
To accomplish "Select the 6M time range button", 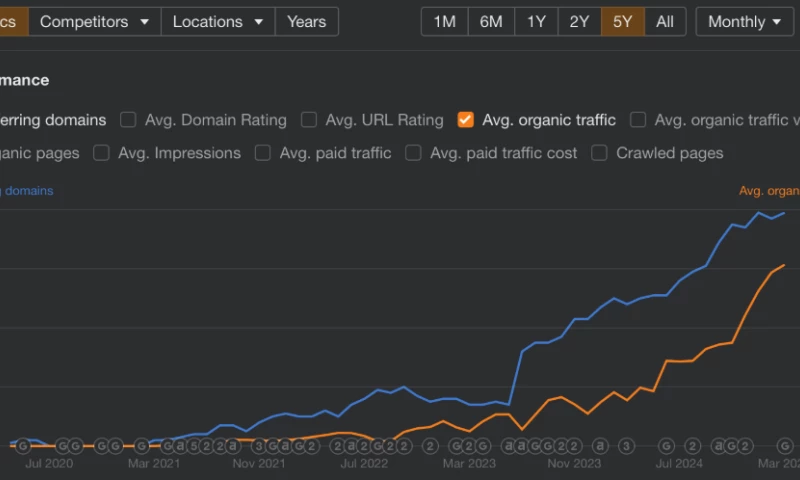I will pyautogui.click(x=491, y=21).
